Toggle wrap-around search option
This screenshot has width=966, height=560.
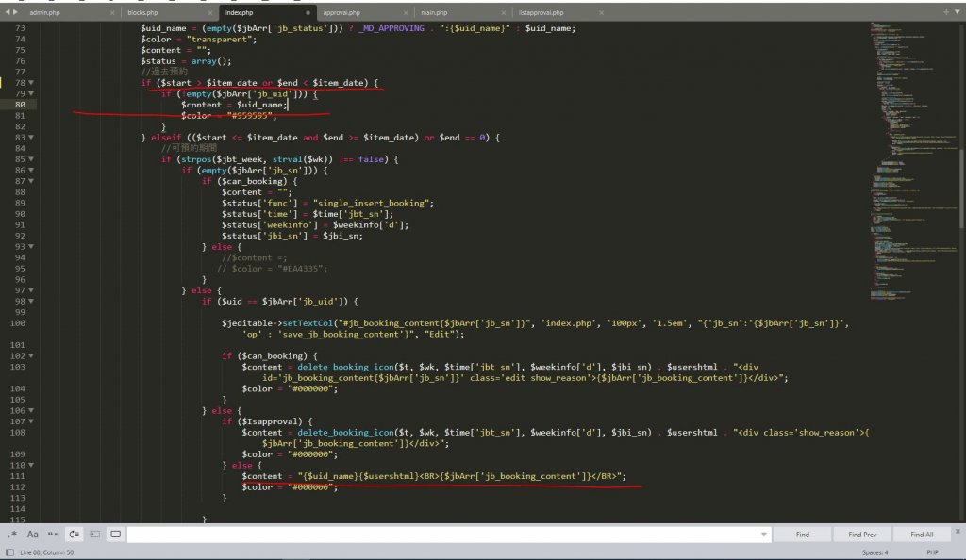click(x=74, y=535)
